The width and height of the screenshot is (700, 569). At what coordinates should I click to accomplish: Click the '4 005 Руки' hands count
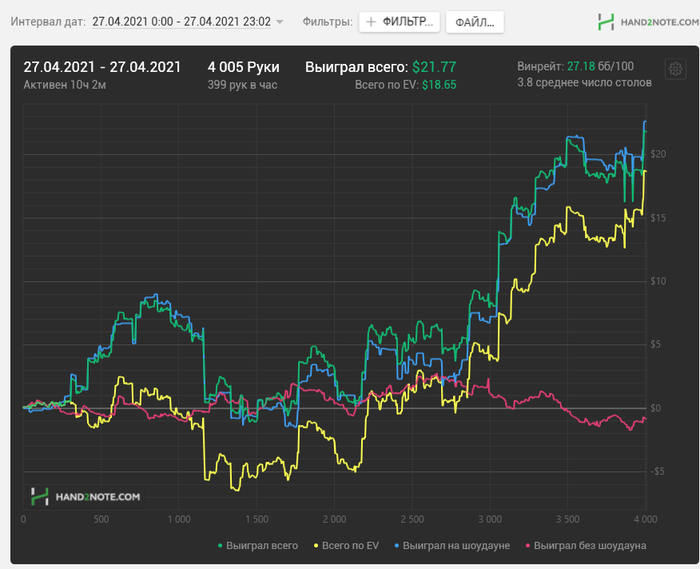pos(242,67)
